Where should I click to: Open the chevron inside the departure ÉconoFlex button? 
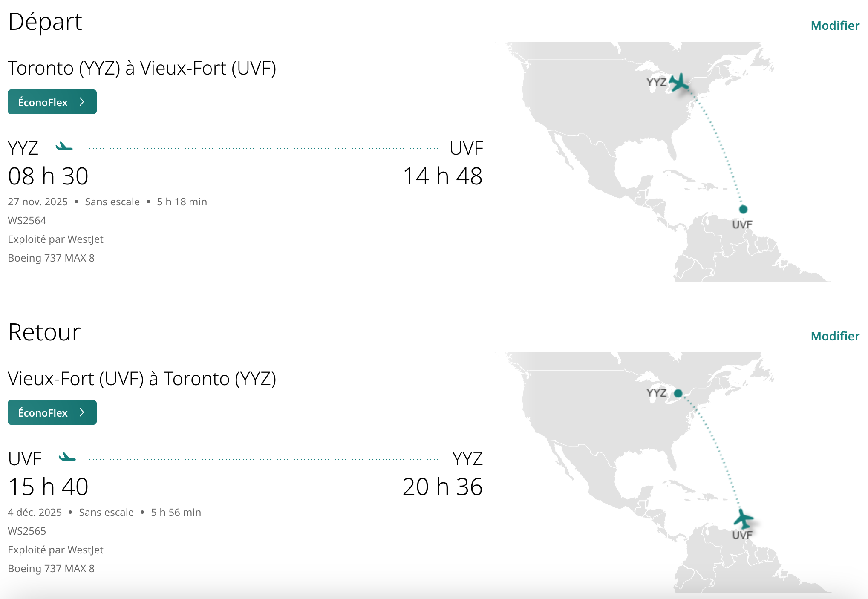(82, 102)
